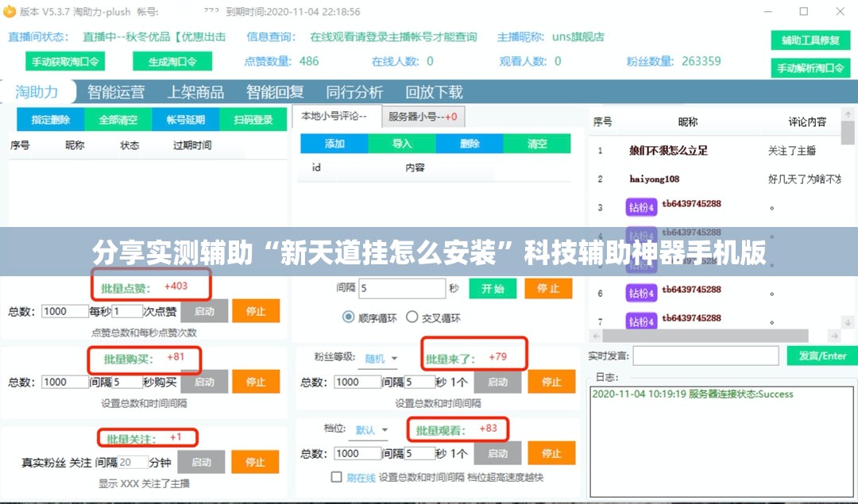The image size is (858, 504).
Task: Switch to the 智能运营 tab
Action: 116,92
